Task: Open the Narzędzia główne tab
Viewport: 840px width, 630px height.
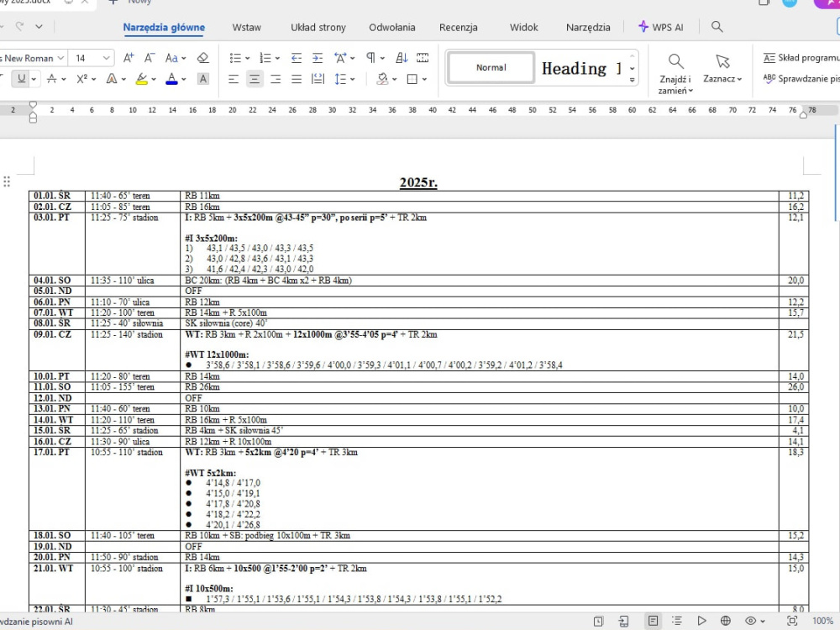Action: (164, 28)
